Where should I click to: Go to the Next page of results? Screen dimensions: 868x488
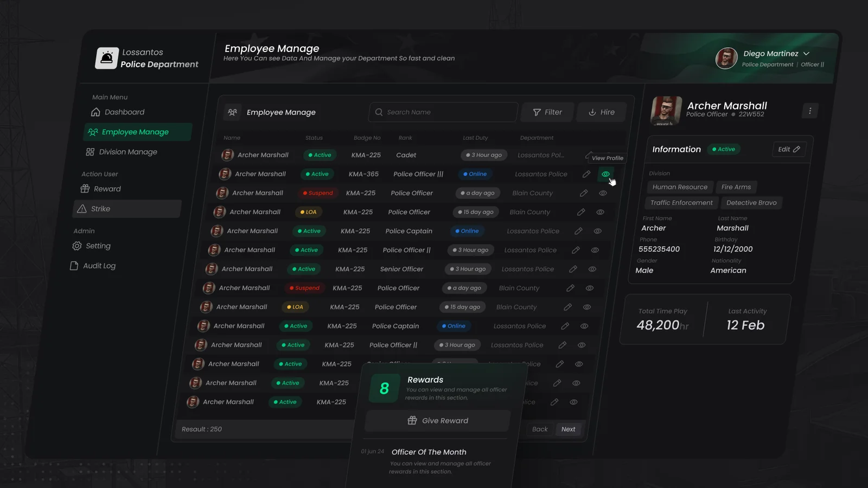pyautogui.click(x=568, y=429)
